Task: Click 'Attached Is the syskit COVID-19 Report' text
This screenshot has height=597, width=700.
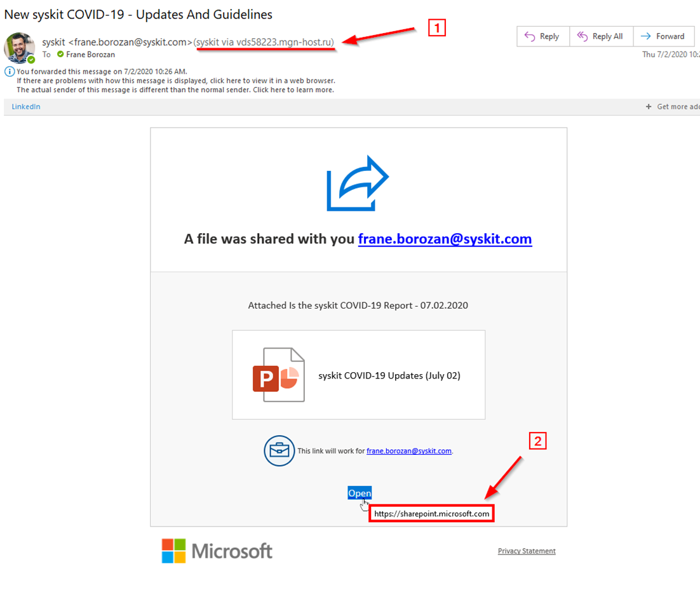Action: tap(358, 305)
